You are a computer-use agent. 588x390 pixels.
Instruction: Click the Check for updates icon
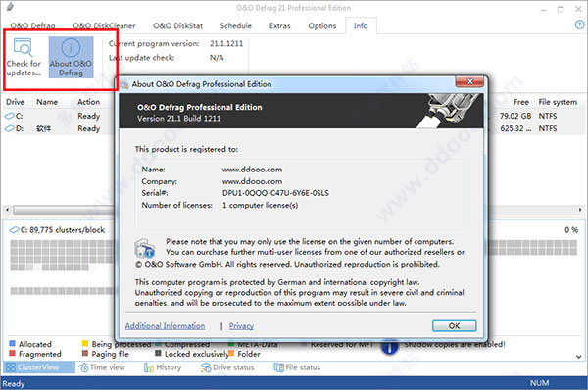pyautogui.click(x=24, y=47)
